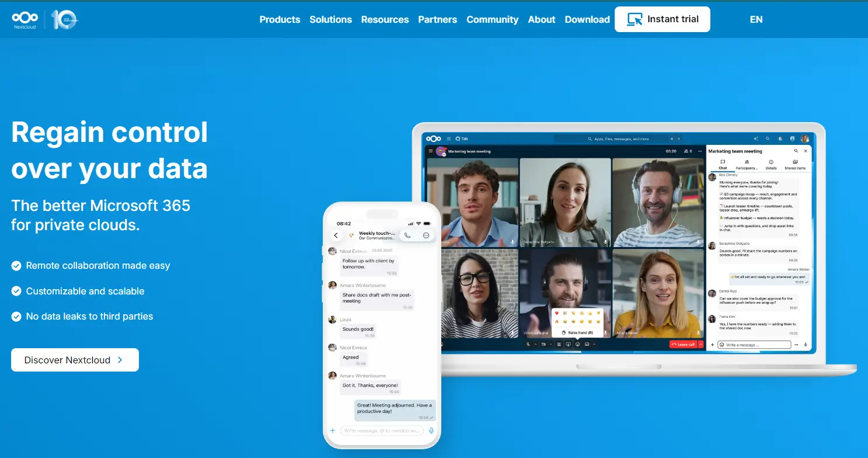Click the "Agreed" message from Nicol Evreux
Screen dimensions: 868x458
[x=354, y=359]
